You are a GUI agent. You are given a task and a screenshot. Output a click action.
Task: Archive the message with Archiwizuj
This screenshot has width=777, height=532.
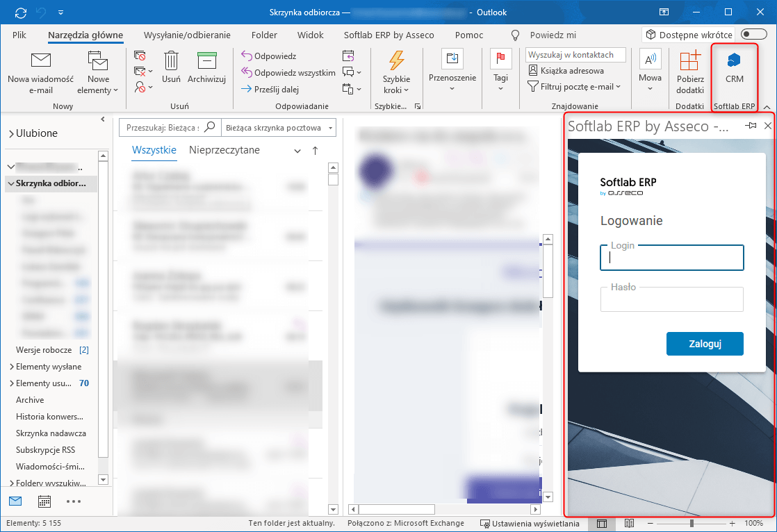[x=206, y=67]
